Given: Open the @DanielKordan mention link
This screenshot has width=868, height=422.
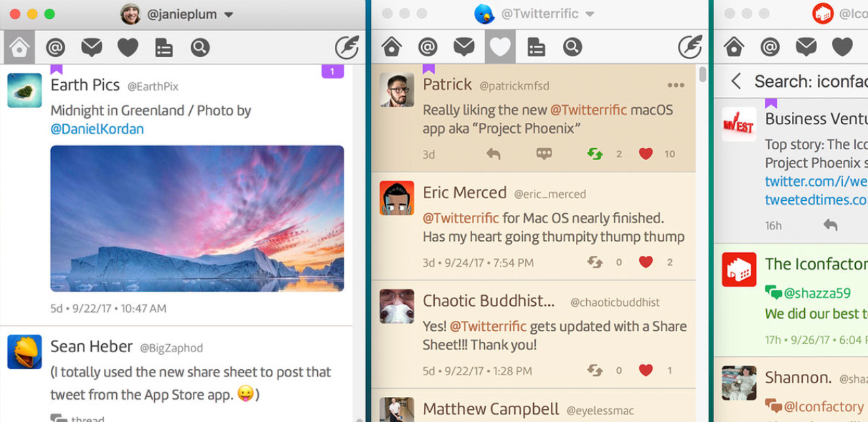Looking at the screenshot, I should coord(97,129).
